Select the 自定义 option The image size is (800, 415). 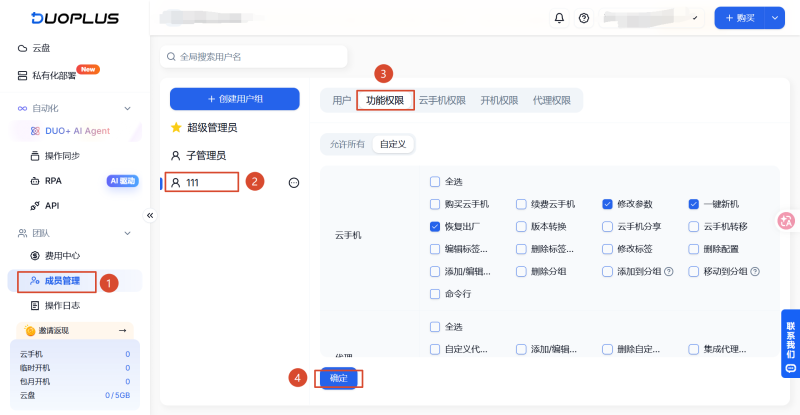[393, 144]
